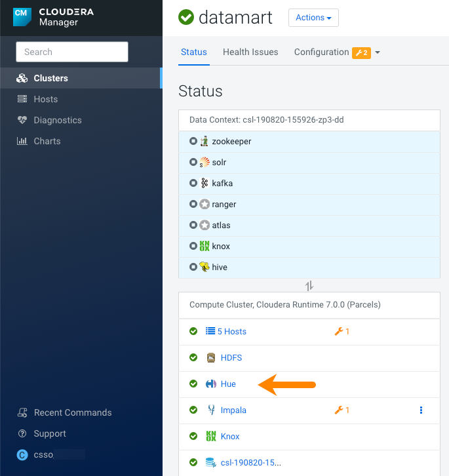Click the Support question mark icon
Image resolution: width=449 pixels, height=476 pixels.
click(22, 433)
